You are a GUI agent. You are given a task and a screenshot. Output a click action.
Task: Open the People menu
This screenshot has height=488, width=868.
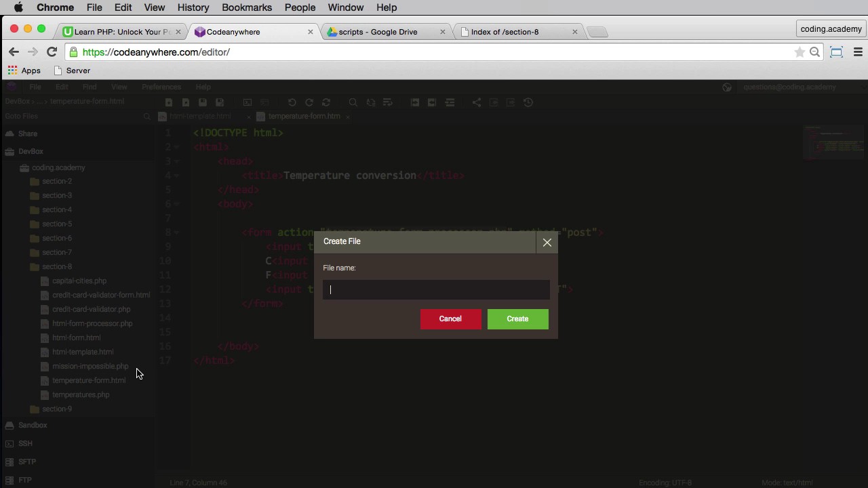click(300, 7)
